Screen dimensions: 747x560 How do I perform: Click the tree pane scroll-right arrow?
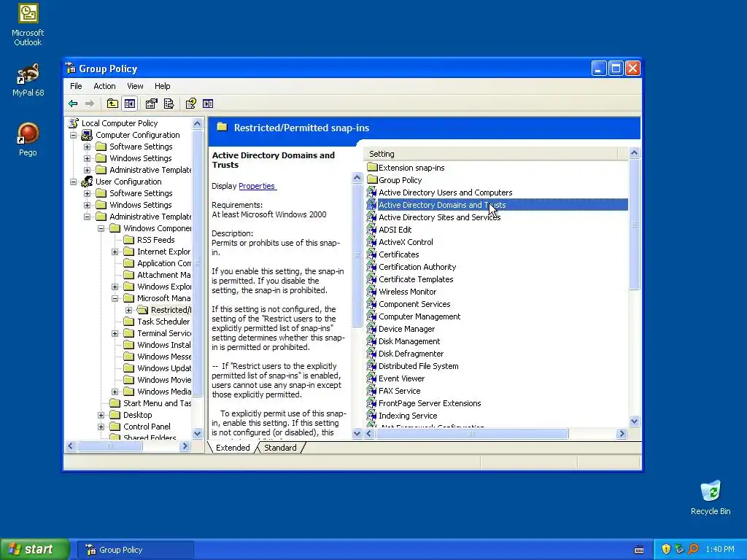tap(185, 446)
